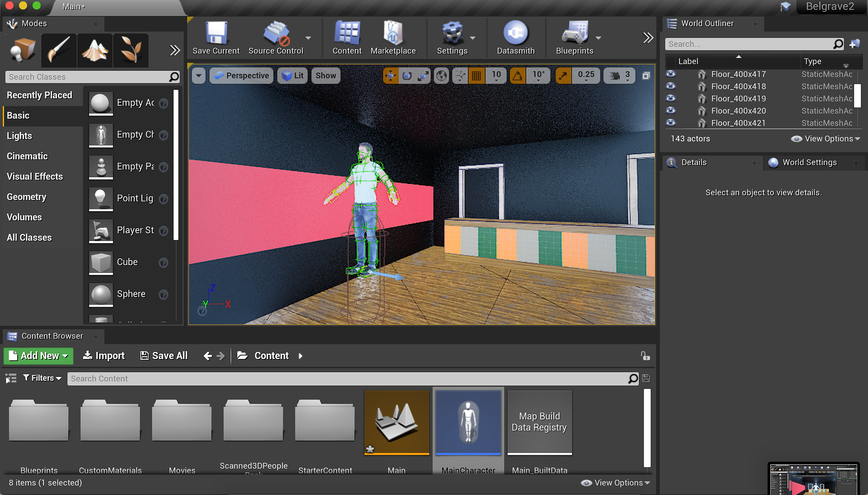Click the Content Browser asset scrollbar

(x=647, y=428)
